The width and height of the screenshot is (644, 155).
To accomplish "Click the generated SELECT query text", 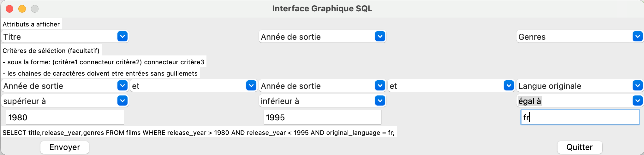I will [199, 133].
